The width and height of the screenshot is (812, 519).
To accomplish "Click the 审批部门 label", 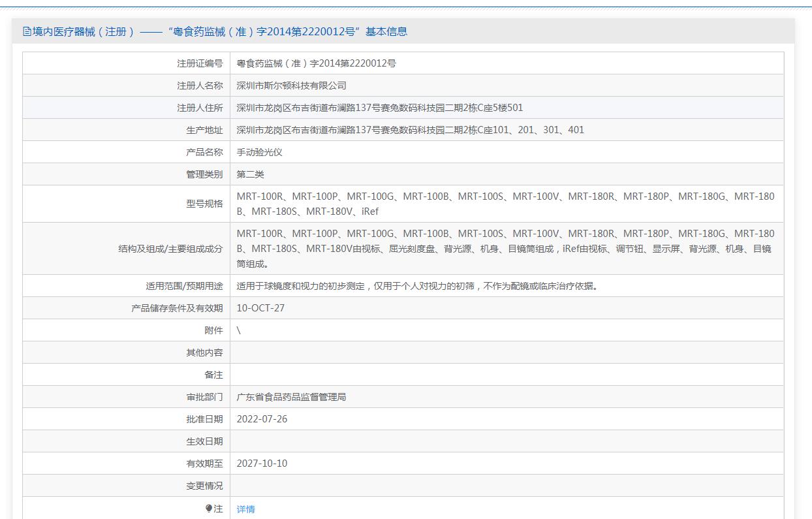I will 204,397.
